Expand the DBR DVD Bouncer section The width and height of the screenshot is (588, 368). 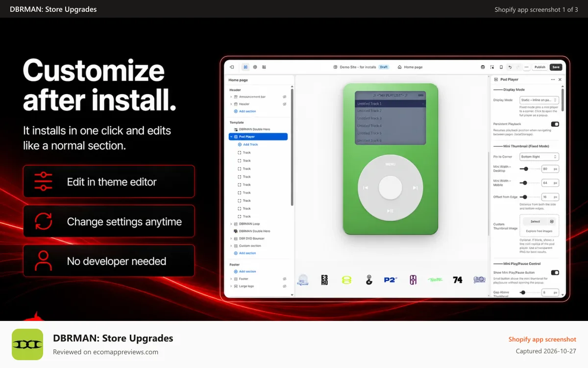(231, 238)
